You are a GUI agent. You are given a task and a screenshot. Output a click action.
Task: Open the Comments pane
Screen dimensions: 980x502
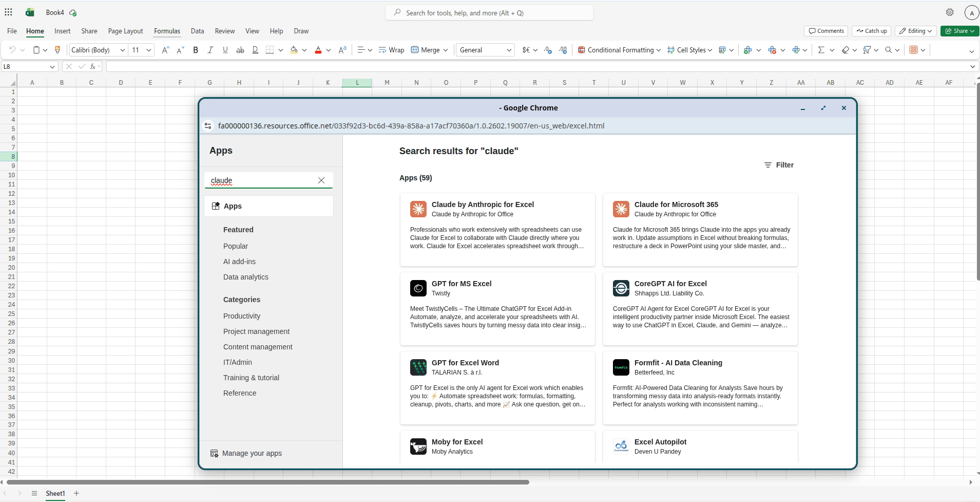(x=827, y=31)
